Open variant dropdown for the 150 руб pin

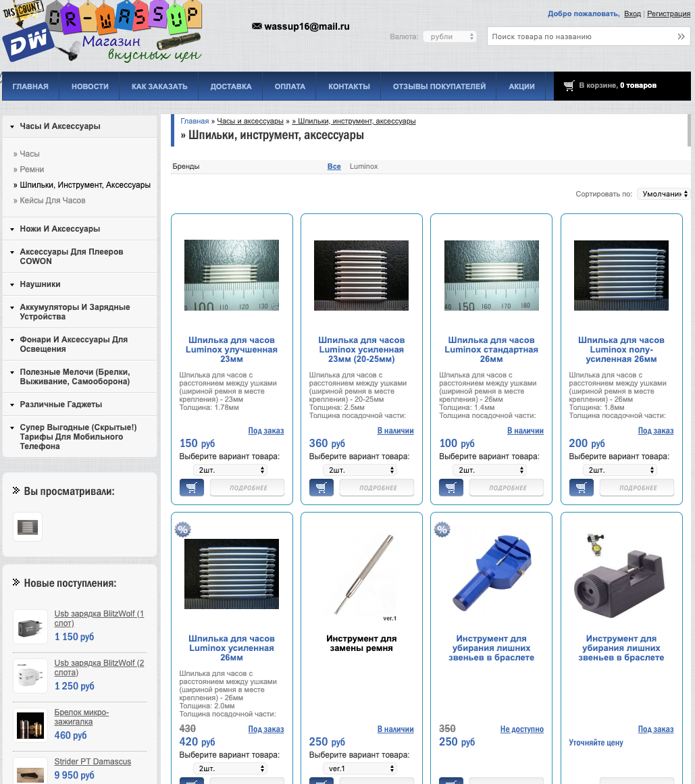click(x=230, y=470)
